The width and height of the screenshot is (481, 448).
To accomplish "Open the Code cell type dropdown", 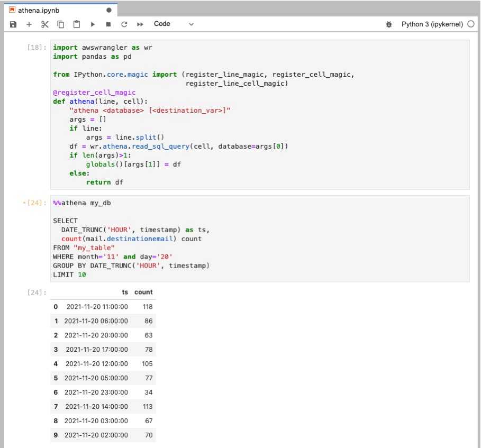I will tap(174, 24).
